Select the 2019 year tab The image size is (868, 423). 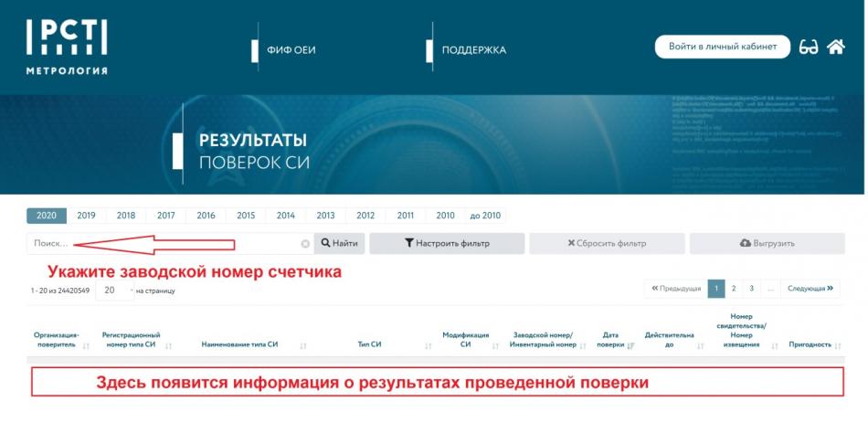(x=86, y=216)
